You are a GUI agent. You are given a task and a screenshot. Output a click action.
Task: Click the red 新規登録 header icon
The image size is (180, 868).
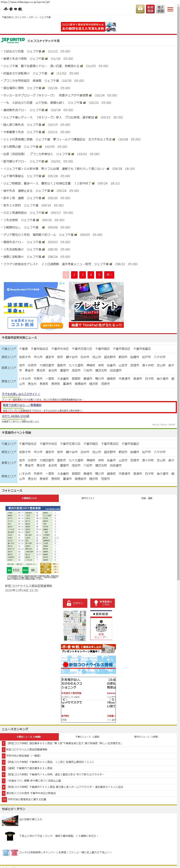click(150, 9)
